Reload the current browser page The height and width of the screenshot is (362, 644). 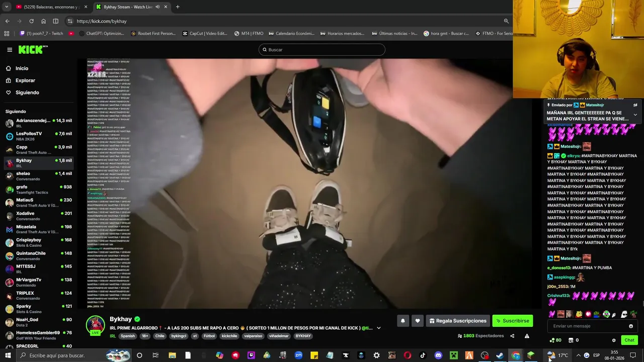[x=31, y=21]
